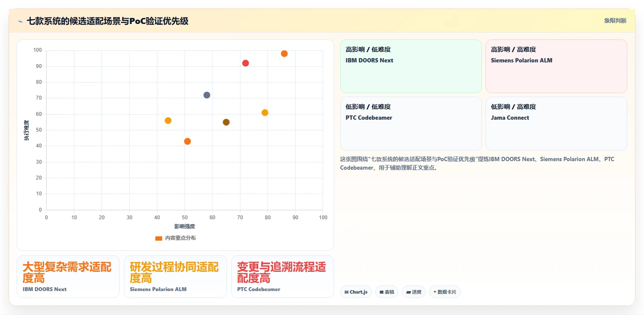Image resolution: width=644 pixels, height=315 pixels.
Task: Click PTC Codebeamer in the 低影响 / 低难度 quadrant
Action: tap(369, 118)
